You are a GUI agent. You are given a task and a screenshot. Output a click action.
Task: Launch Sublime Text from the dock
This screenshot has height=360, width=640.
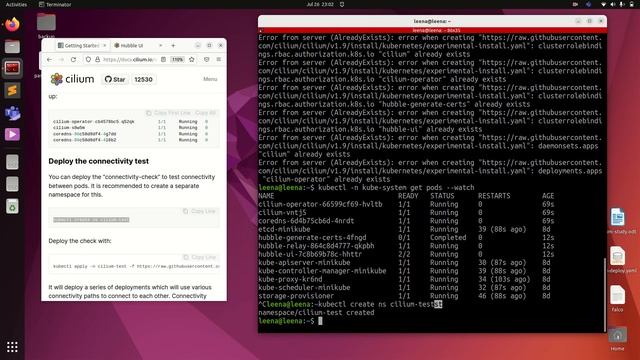[12, 91]
